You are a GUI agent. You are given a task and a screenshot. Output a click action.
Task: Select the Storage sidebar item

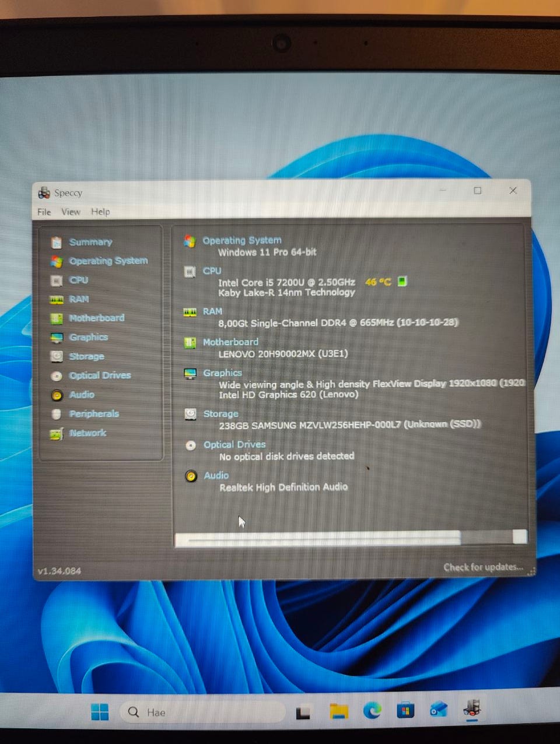(x=78, y=356)
